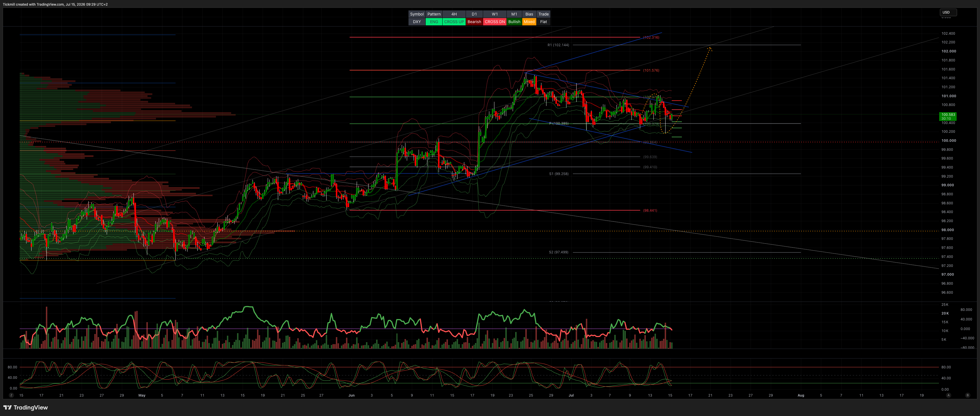Click the 98.000 price axis label
Screen dimensions: 980x416
(x=947, y=230)
